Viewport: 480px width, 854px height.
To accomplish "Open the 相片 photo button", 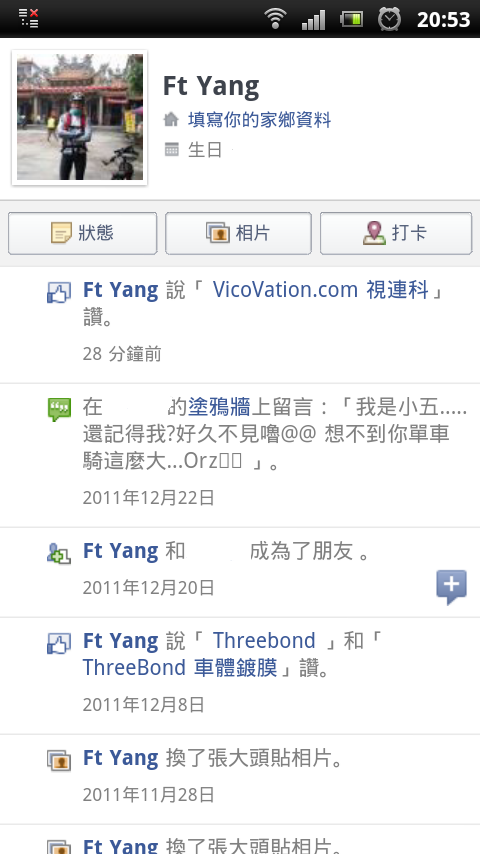I will [238, 233].
